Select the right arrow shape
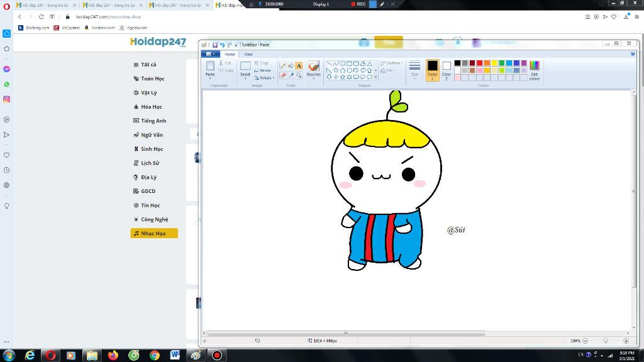The height and width of the screenshot is (362, 644). [x=356, y=70]
